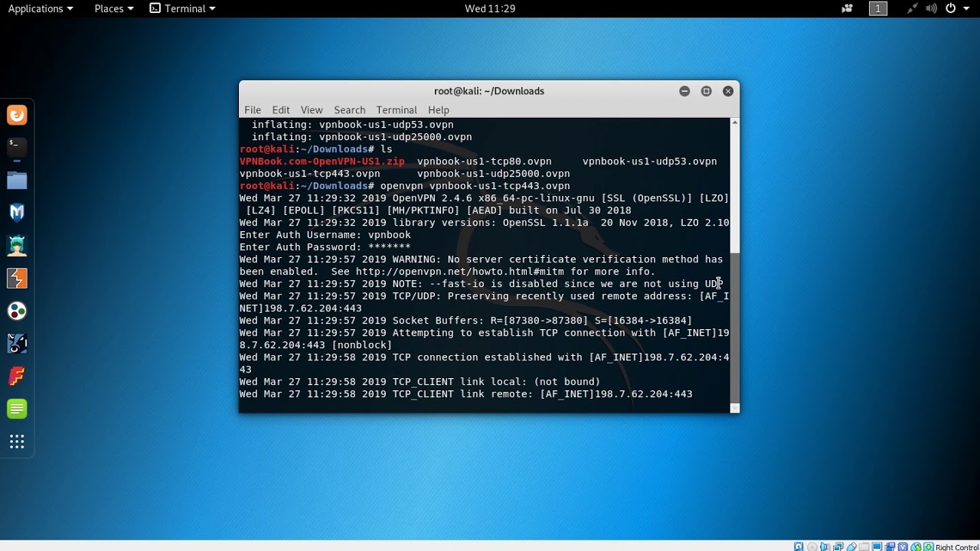Open the Terminal icon in the dock
The width and height of the screenshot is (980, 551).
pyautogui.click(x=17, y=147)
